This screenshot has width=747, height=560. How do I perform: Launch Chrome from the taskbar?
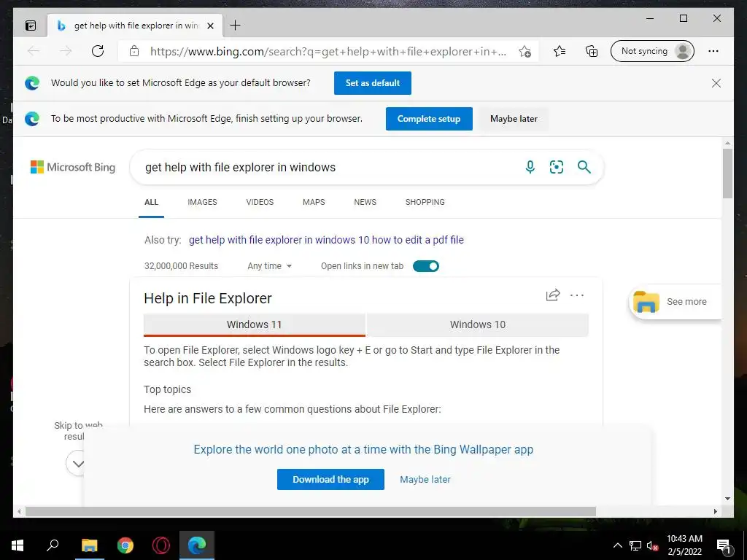tap(125, 545)
